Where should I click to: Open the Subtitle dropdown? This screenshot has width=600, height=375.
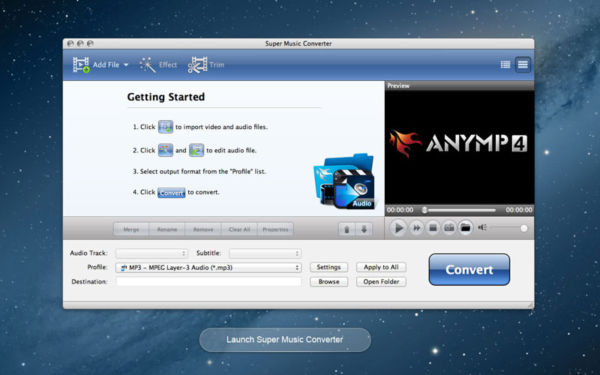[265, 253]
